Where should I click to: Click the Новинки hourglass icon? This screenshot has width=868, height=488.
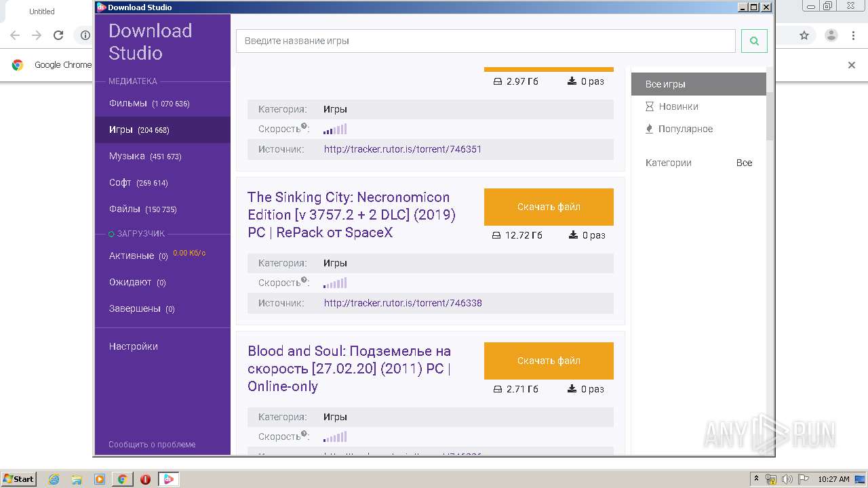click(x=650, y=106)
